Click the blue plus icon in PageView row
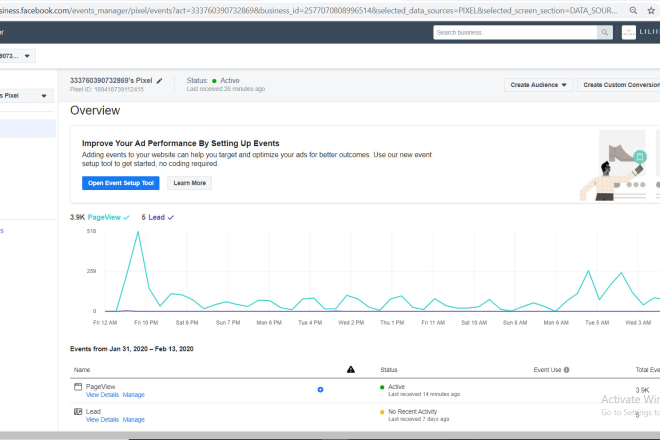This screenshot has width=660, height=440. click(x=320, y=390)
